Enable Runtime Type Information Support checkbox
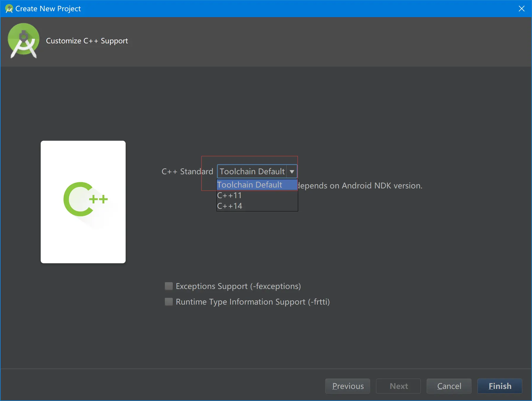 click(x=169, y=302)
